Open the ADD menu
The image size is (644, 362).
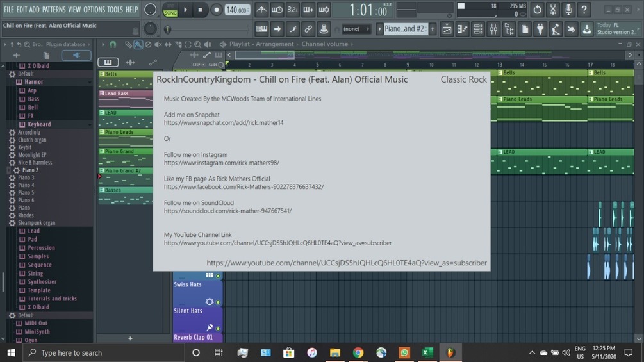click(x=35, y=10)
